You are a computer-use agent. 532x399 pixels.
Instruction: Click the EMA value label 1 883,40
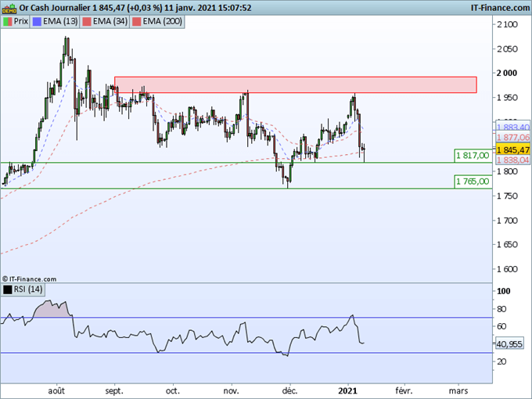(513, 128)
